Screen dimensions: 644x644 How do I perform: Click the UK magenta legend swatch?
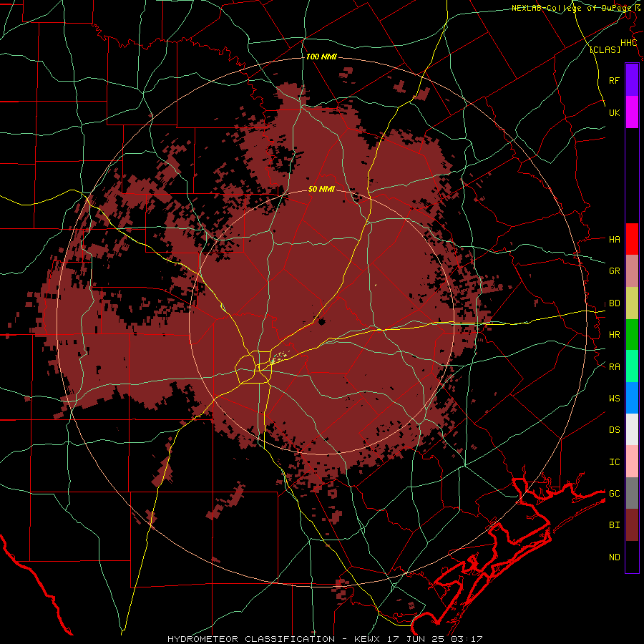click(632, 112)
